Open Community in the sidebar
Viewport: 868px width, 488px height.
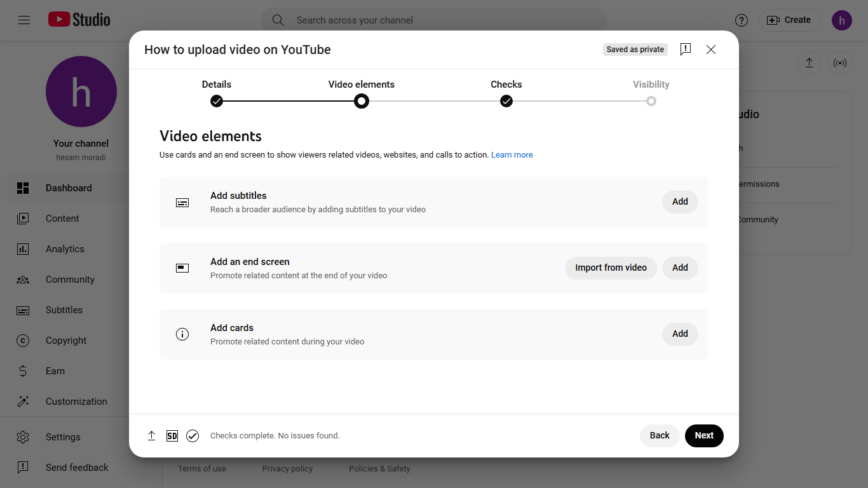pyautogui.click(x=70, y=280)
